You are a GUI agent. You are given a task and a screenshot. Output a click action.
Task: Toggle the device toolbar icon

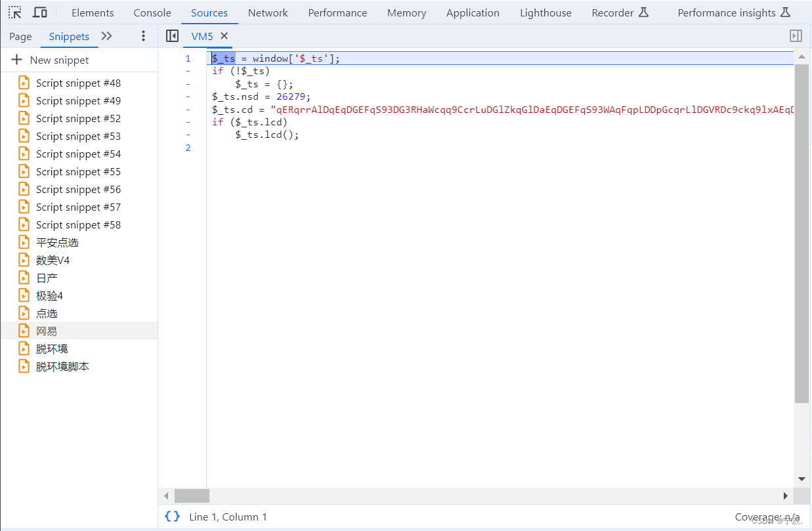[40, 12]
